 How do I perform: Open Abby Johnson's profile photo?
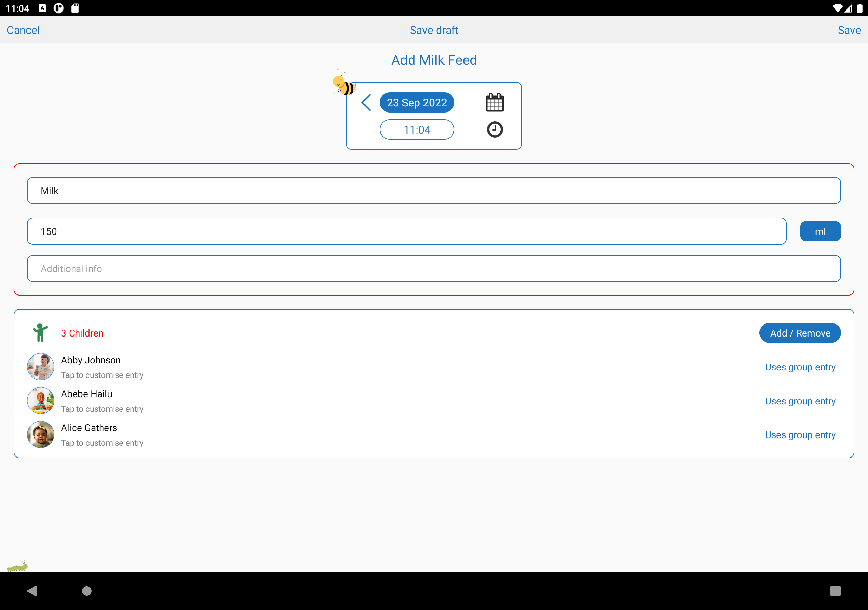click(x=40, y=367)
